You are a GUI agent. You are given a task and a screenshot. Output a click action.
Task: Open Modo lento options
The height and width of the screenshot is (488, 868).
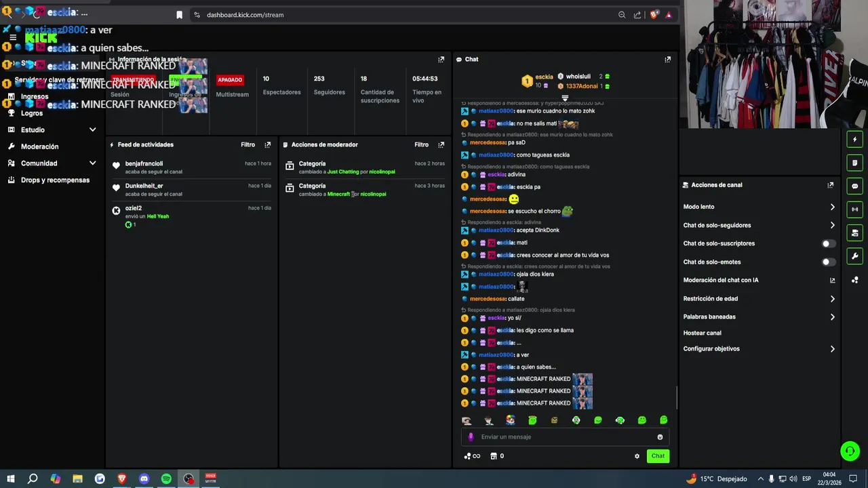[759, 207]
